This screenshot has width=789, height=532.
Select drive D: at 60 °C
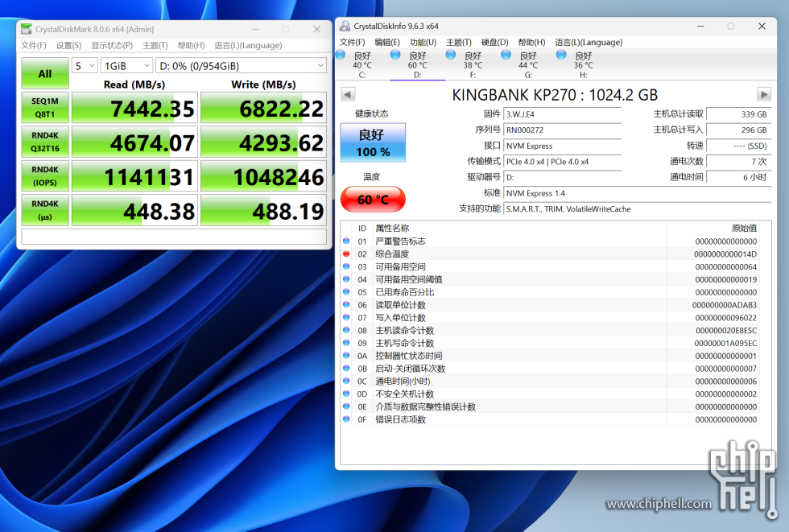[x=417, y=65]
